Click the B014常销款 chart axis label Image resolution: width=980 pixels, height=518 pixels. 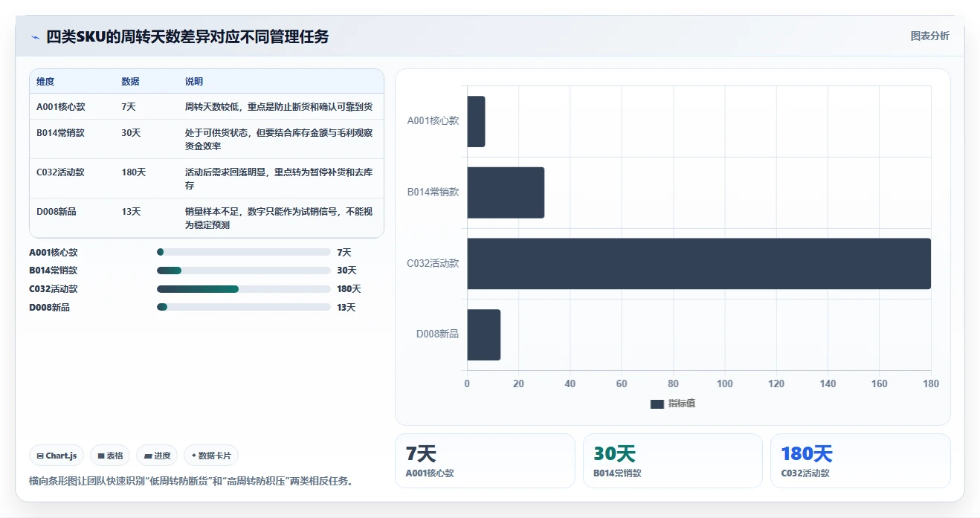[x=433, y=192]
